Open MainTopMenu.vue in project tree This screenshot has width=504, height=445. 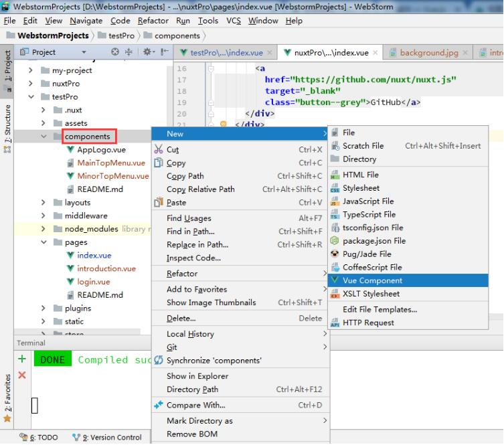point(110,163)
